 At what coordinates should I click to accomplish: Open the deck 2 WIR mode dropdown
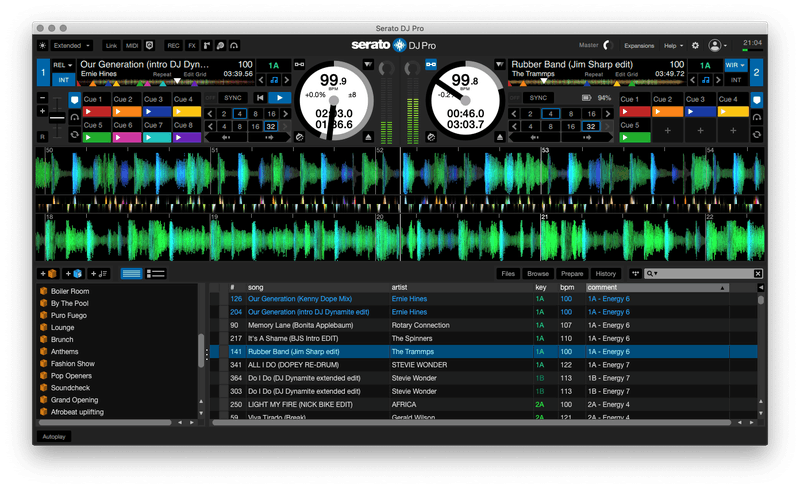tap(736, 65)
